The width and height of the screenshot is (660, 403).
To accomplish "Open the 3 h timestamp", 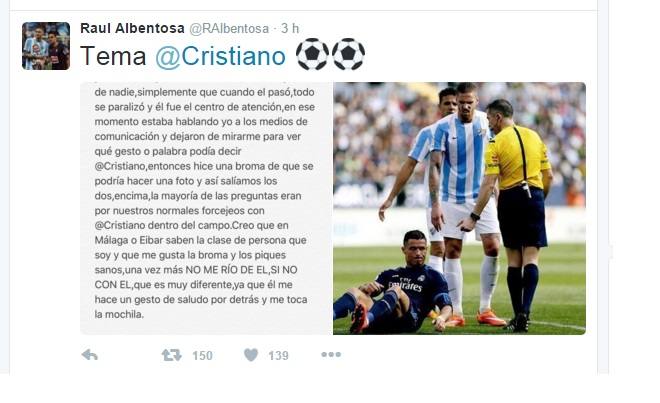I will pyautogui.click(x=290, y=29).
